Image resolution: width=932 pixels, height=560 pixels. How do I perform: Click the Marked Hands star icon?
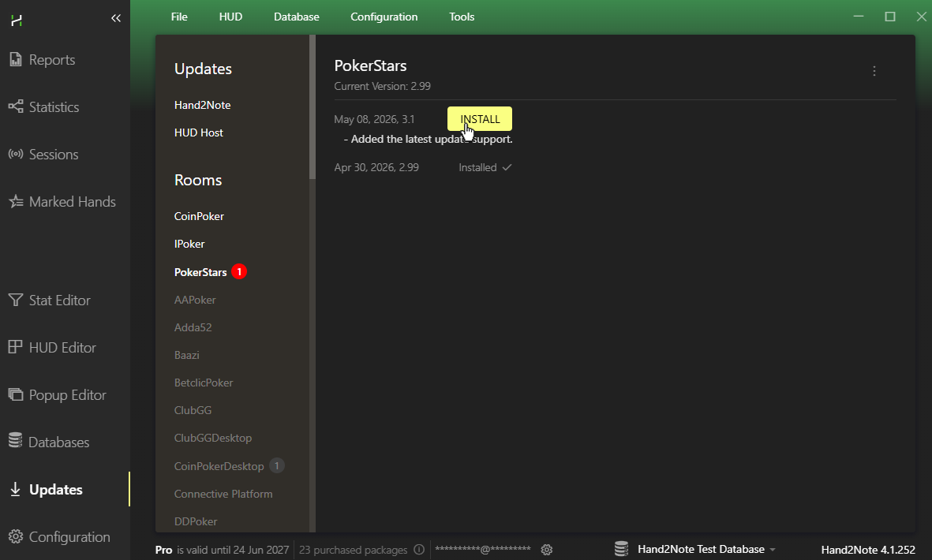click(x=16, y=201)
